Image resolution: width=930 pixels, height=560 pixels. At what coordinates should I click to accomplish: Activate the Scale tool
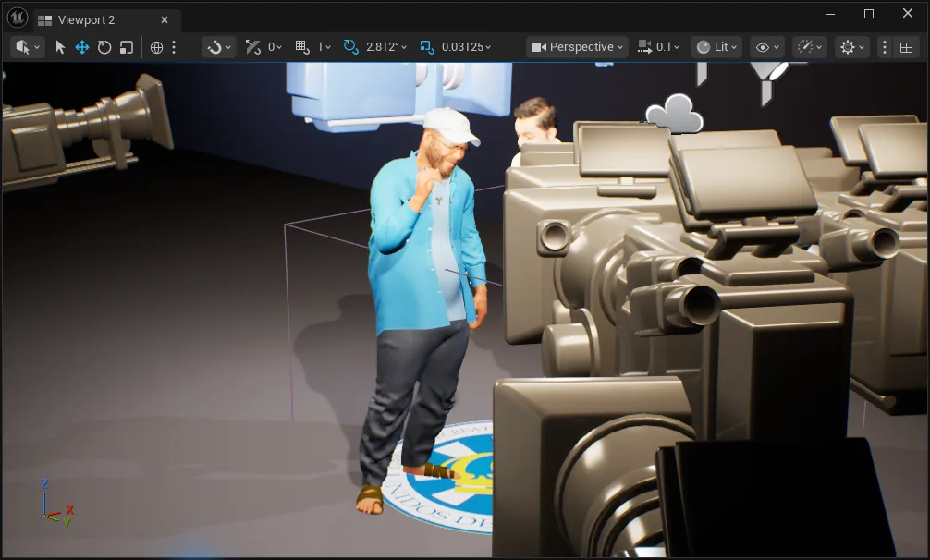[x=127, y=47]
